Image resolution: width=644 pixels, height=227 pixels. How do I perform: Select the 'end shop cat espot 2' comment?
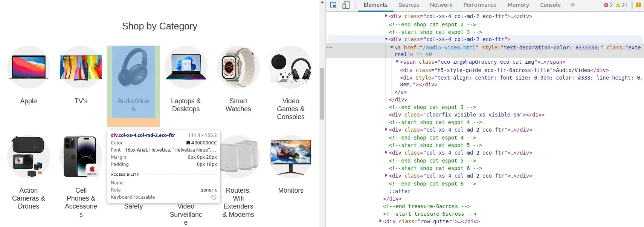click(x=432, y=25)
